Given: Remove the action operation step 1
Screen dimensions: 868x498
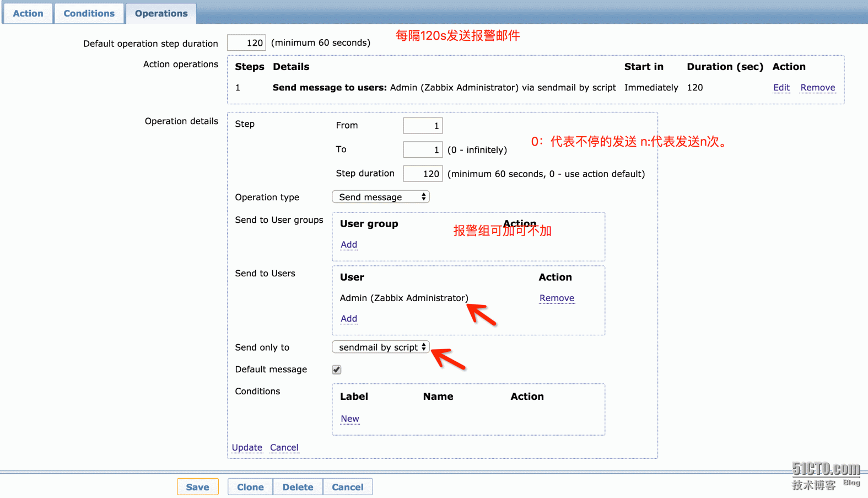Looking at the screenshot, I should pyautogui.click(x=817, y=88).
